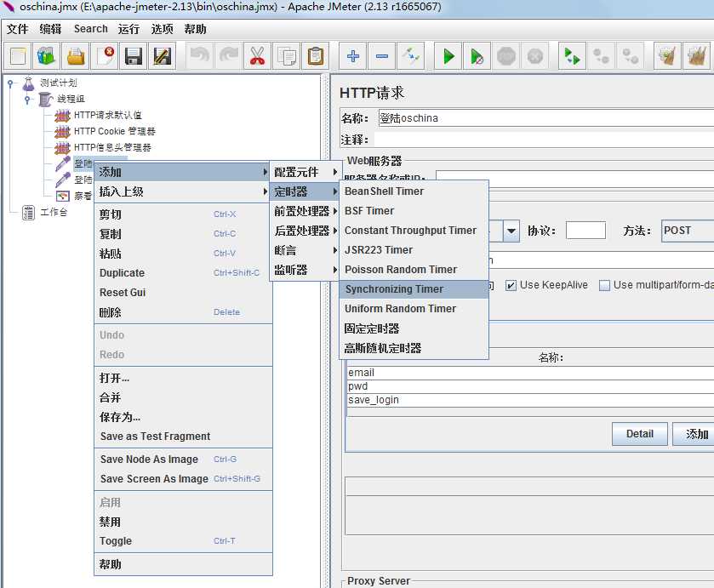Select the 测试计划 flask icon in tree
Viewport: 714px width, 588px height.
point(28,83)
